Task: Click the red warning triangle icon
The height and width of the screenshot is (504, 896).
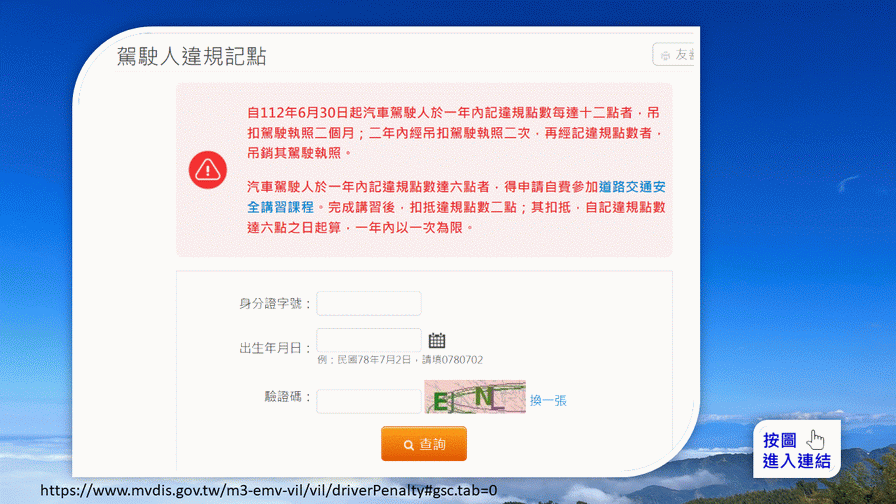Action: click(x=207, y=170)
